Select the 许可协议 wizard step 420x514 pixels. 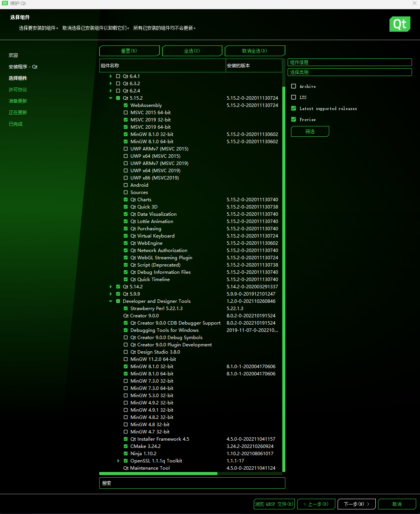click(x=18, y=90)
